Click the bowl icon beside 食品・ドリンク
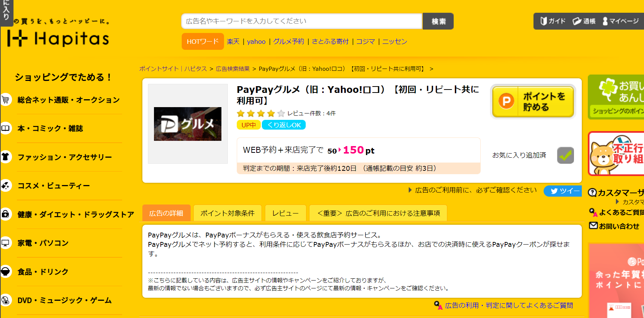The width and height of the screenshot is (644, 318). pos(6,271)
